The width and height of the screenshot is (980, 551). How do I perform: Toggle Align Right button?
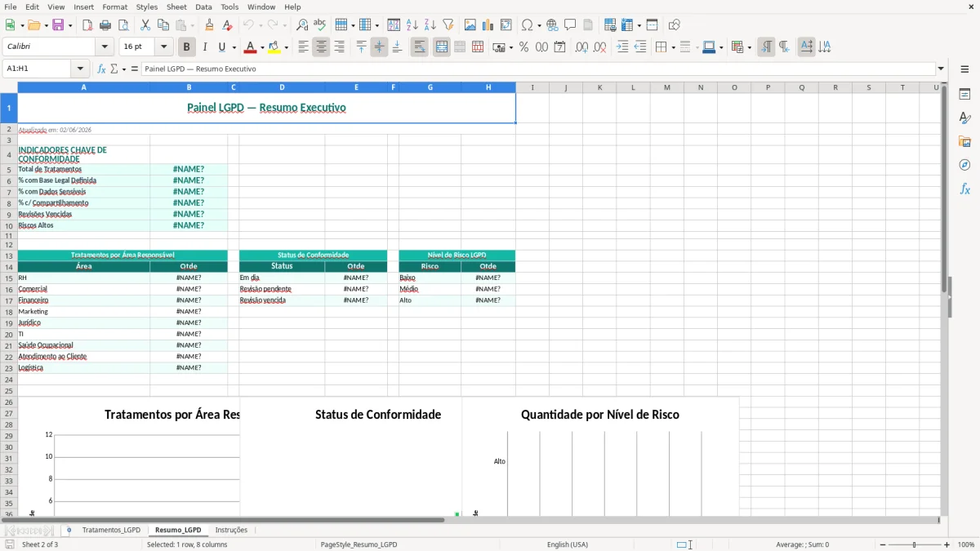339,47
